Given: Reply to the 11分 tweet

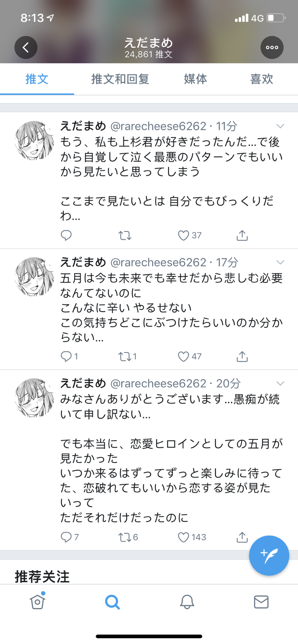Looking at the screenshot, I should coord(66,235).
